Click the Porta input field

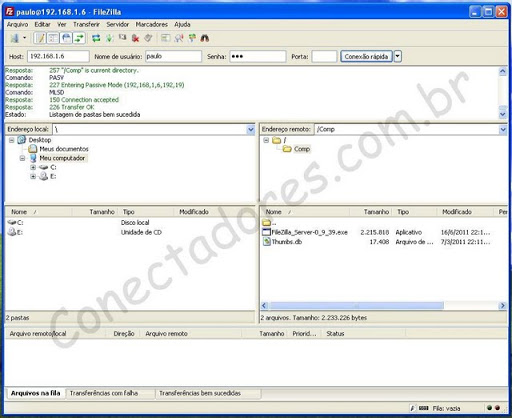pos(324,56)
